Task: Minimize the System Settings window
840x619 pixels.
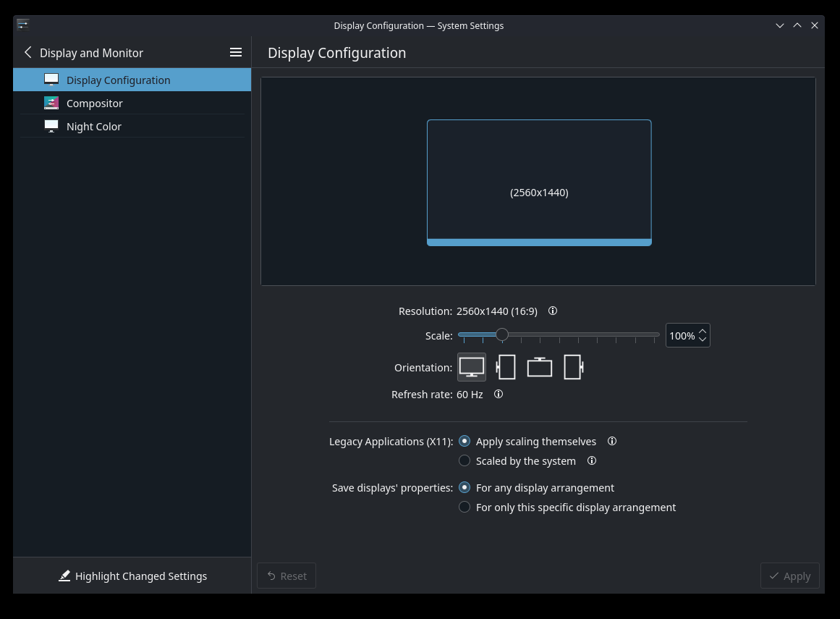Action: tap(780, 25)
